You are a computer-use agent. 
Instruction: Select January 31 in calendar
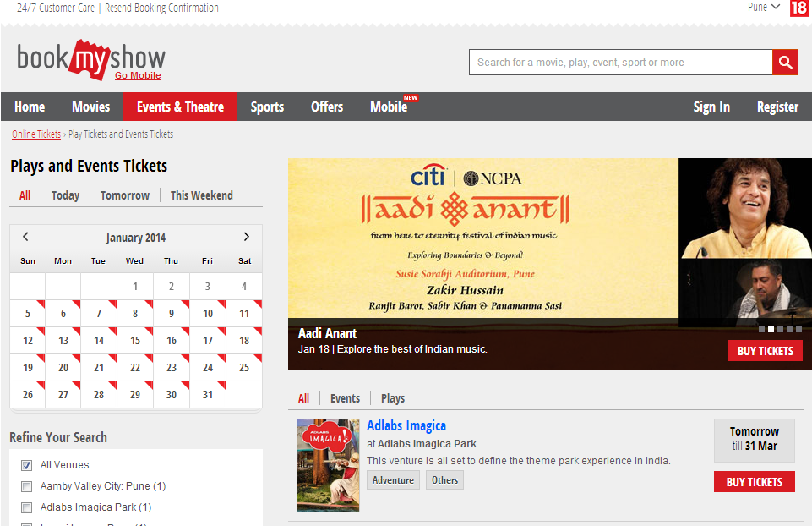click(208, 394)
